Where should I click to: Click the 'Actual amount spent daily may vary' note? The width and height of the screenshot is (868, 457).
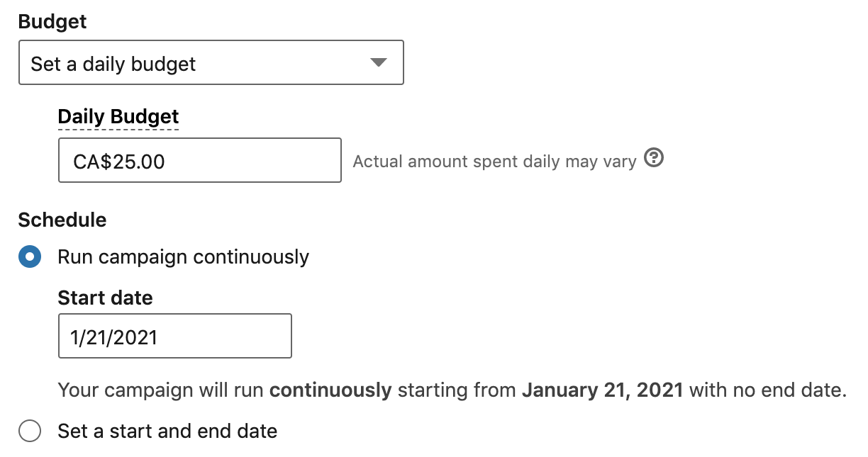(494, 162)
